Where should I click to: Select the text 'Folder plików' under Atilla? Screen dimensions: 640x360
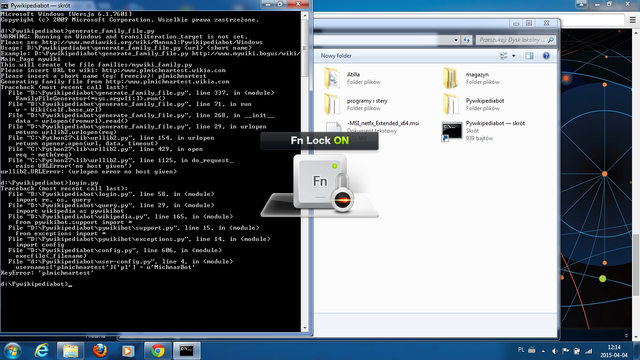[x=364, y=82]
